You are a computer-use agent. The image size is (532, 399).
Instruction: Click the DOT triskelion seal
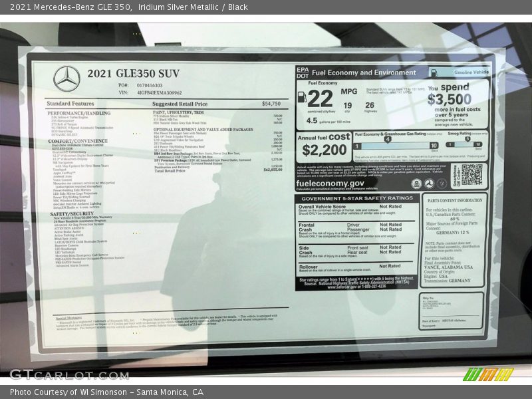429,184
